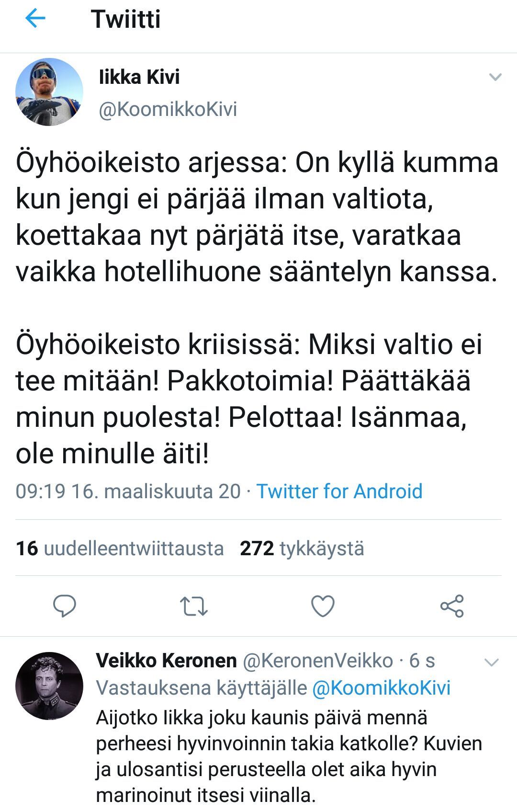Tap the @KeronenVeikko handle

click(318, 661)
